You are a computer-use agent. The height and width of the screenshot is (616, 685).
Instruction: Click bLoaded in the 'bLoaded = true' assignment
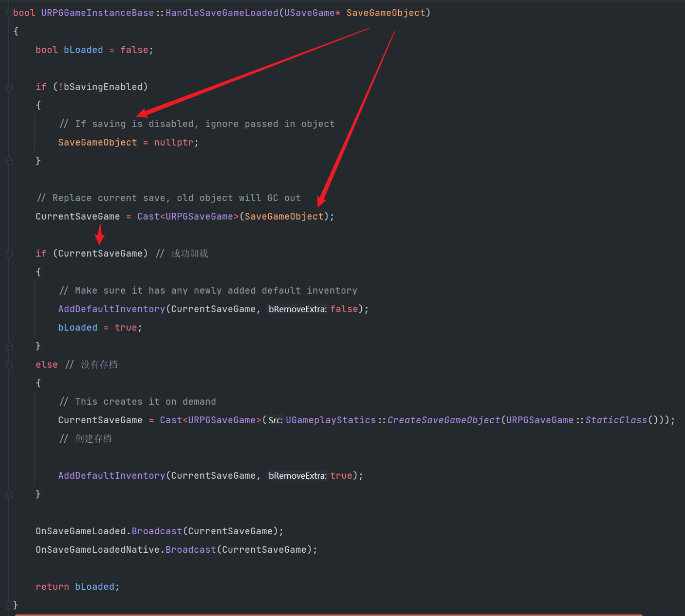[78, 328]
